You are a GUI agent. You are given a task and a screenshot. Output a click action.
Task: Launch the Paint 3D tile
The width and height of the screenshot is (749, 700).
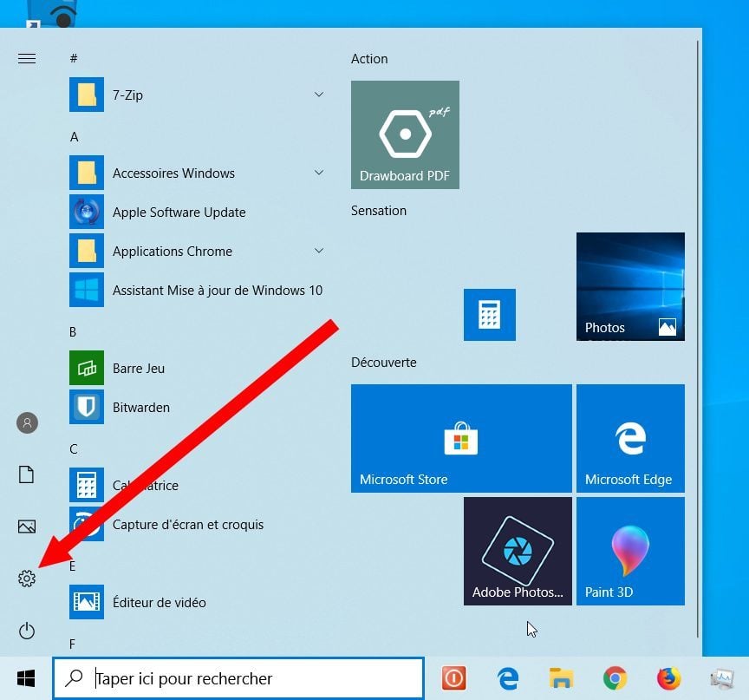pyautogui.click(x=630, y=552)
